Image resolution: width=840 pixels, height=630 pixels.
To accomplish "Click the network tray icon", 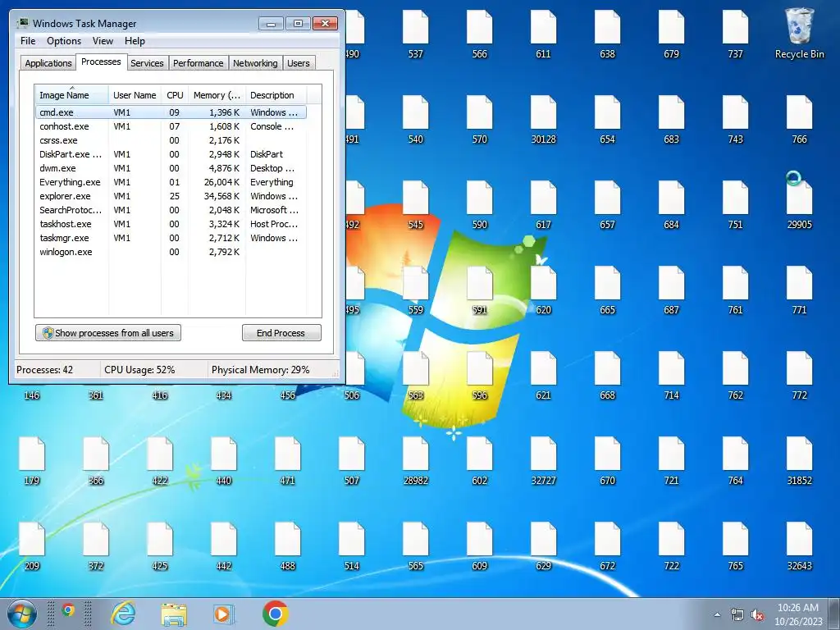I will point(737,615).
